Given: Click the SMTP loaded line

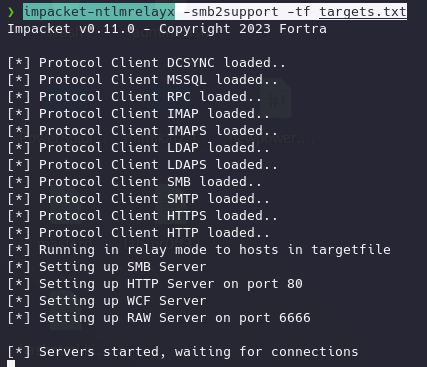Looking at the screenshot, I should click(x=139, y=199).
